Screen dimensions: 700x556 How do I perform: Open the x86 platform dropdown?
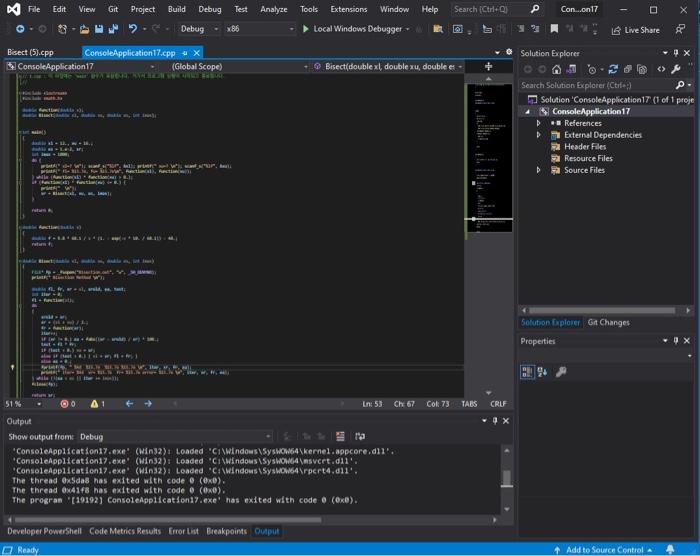tap(260, 29)
